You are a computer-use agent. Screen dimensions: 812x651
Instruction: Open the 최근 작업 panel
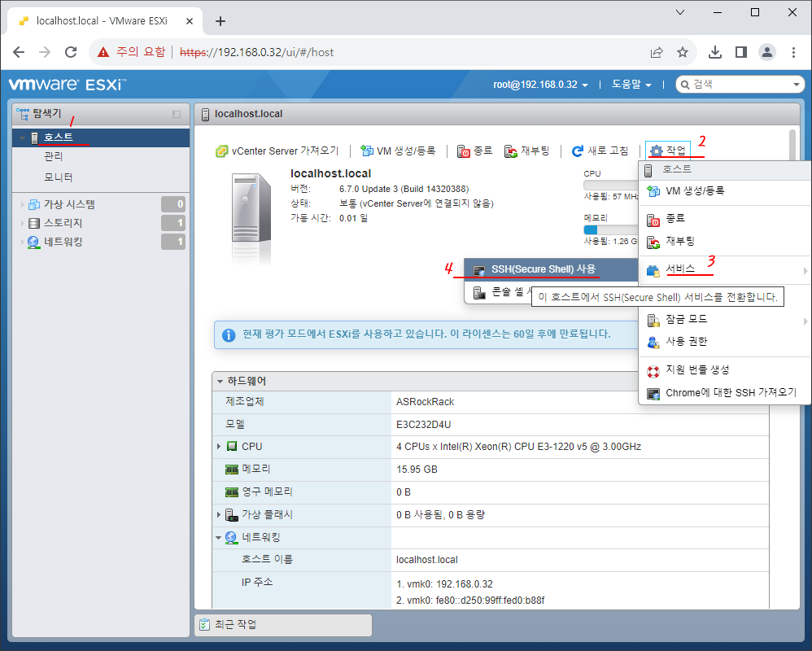(283, 625)
